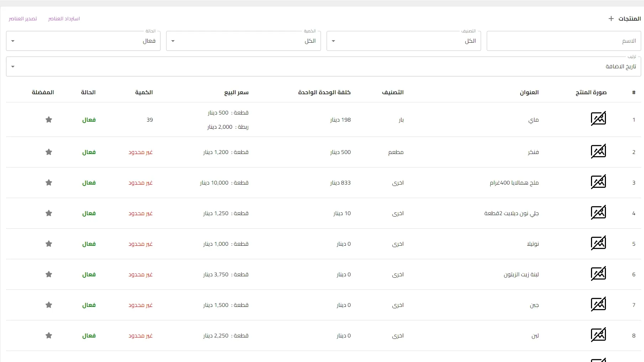Click the المنتجات heading
This screenshot has width=644, height=362.
point(629,18)
